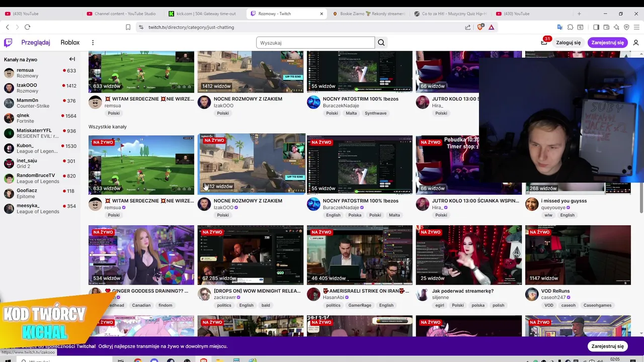644x362 pixels.
Task: Open siljenne stream thumbnail with 25 widzów
Action: (469, 255)
